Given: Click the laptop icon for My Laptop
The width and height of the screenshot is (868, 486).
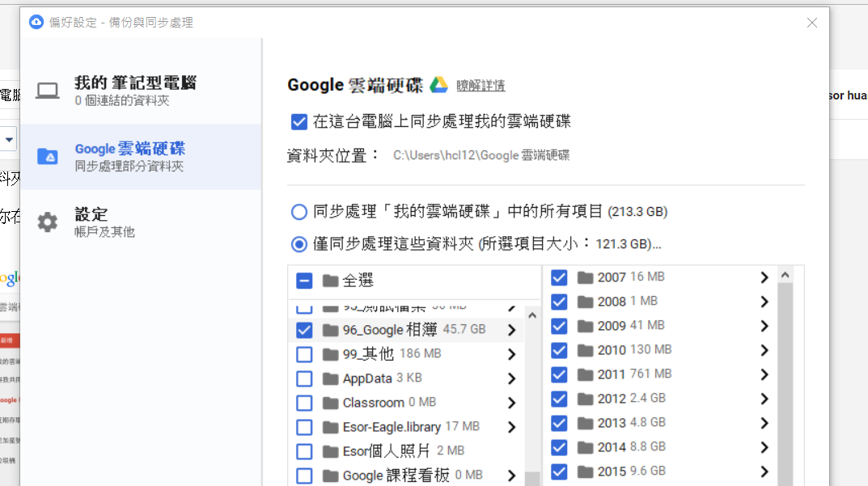Looking at the screenshot, I should coord(48,91).
